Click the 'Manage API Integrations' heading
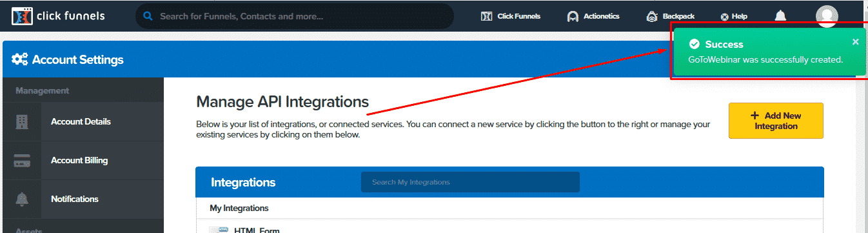 [282, 101]
